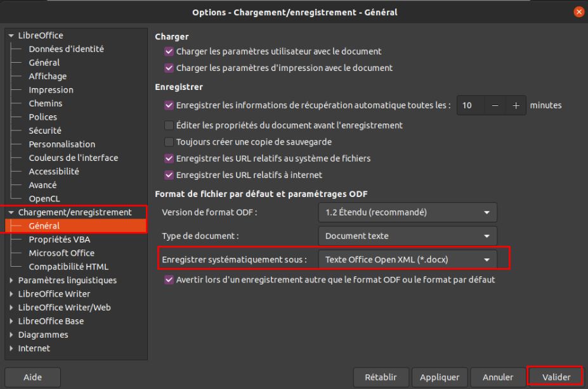
Task: Expand Paramètres linguistiques node
Action: [11, 280]
